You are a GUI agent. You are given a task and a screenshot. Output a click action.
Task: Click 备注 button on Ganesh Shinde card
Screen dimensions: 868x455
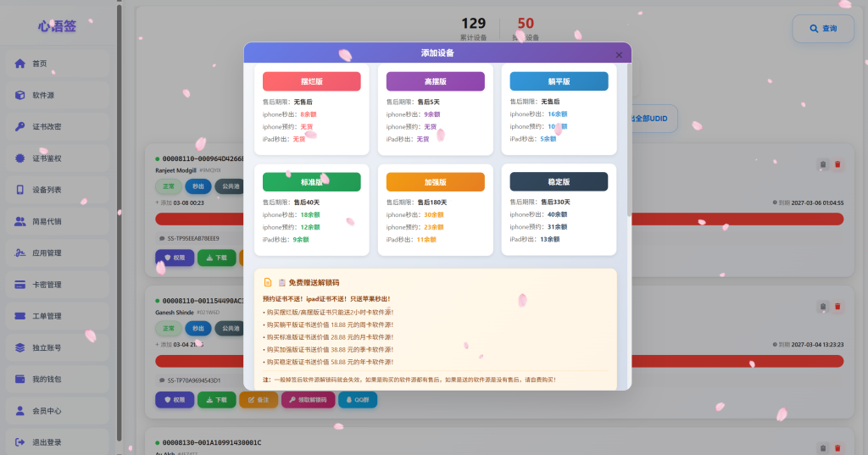pyautogui.click(x=259, y=400)
